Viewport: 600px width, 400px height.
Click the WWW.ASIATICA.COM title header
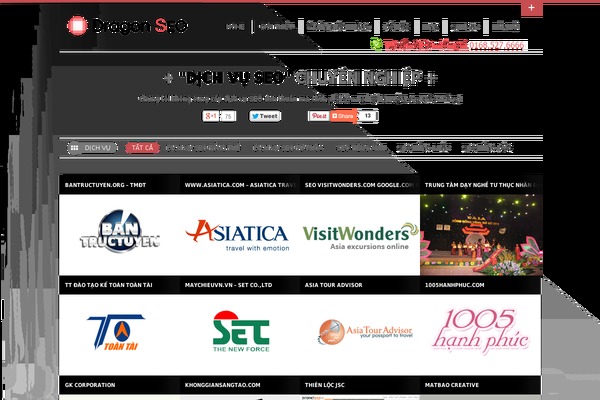click(x=240, y=185)
